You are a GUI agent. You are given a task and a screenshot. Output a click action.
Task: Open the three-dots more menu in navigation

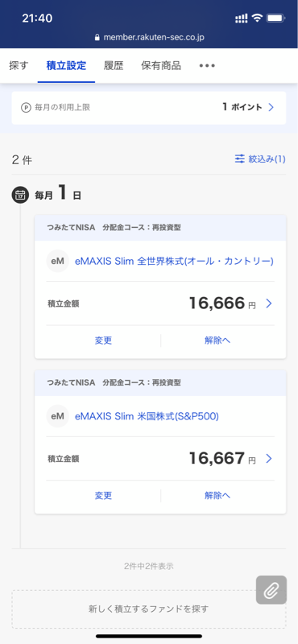207,66
